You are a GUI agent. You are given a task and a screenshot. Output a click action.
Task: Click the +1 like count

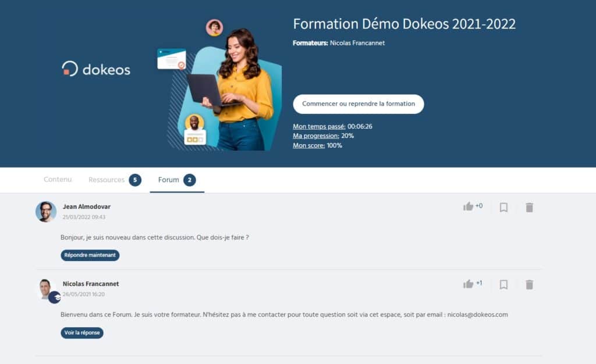pyautogui.click(x=479, y=283)
